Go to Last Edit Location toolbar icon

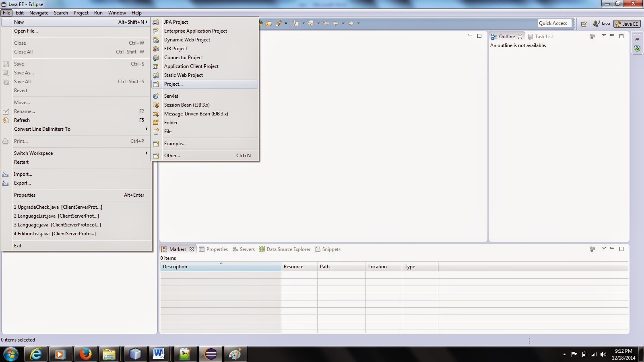coord(326,23)
